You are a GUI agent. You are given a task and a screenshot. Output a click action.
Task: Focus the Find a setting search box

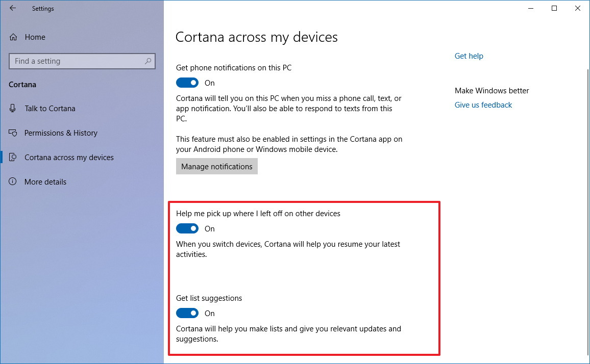[x=82, y=61]
